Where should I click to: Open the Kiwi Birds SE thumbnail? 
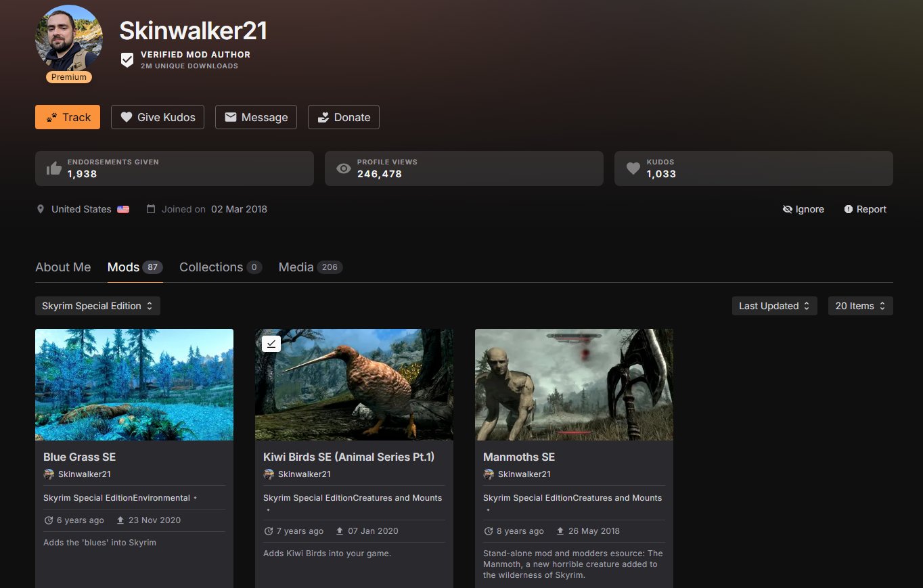click(354, 384)
